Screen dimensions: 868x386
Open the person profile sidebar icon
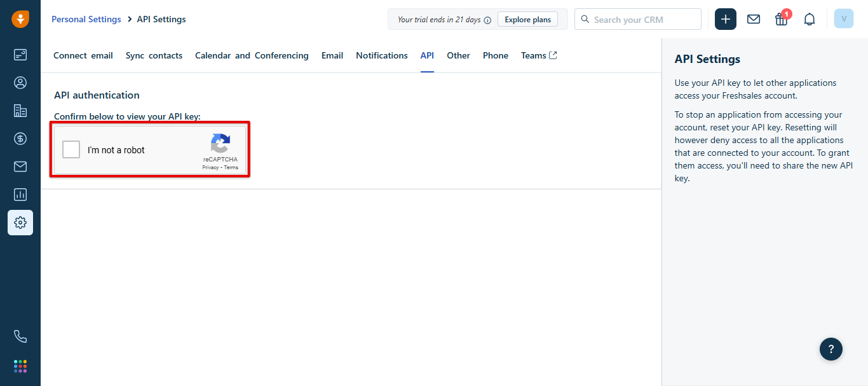click(x=20, y=83)
